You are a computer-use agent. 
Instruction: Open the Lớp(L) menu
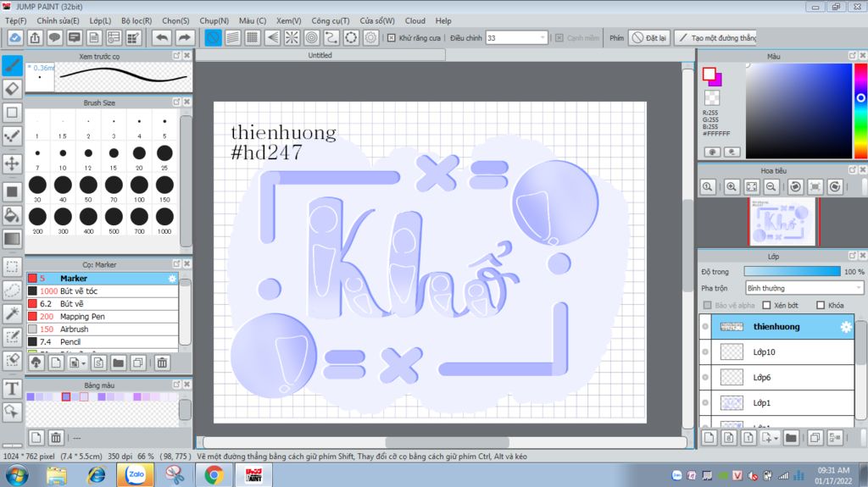pyautogui.click(x=100, y=20)
